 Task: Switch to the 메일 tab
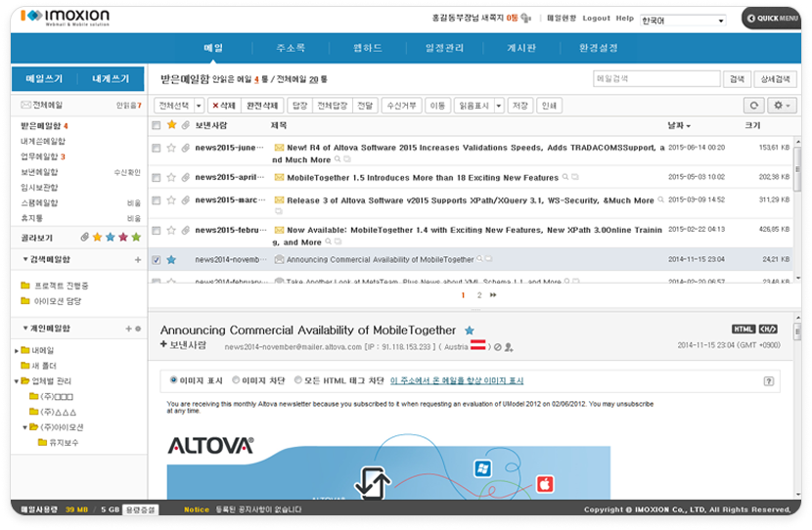tap(213, 48)
